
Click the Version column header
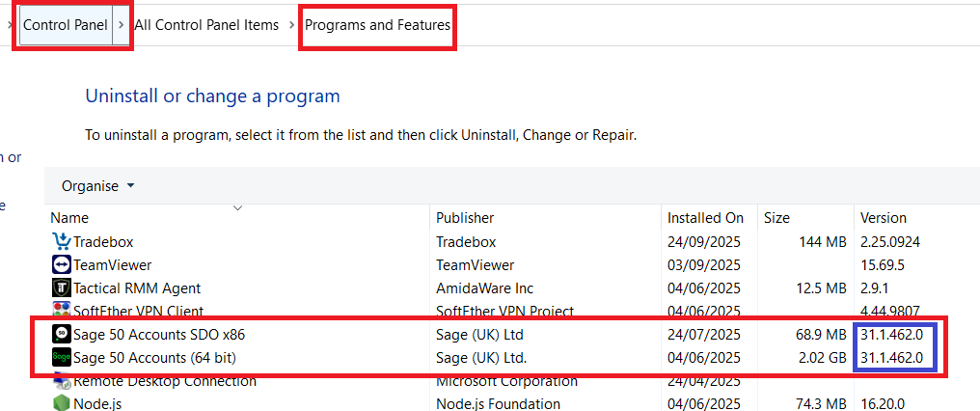pos(883,218)
